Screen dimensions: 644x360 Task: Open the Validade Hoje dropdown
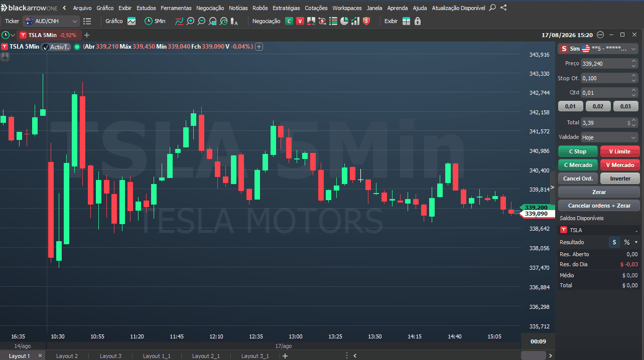click(x=609, y=137)
